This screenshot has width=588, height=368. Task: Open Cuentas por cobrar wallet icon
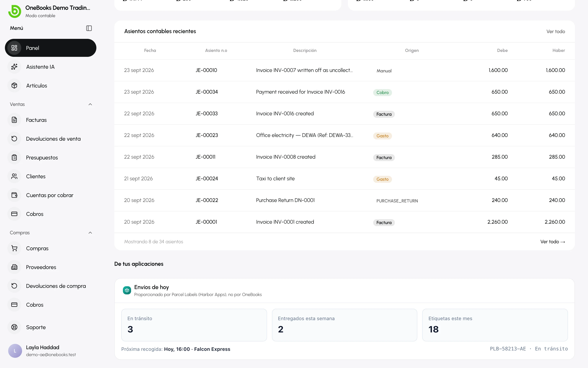click(14, 195)
